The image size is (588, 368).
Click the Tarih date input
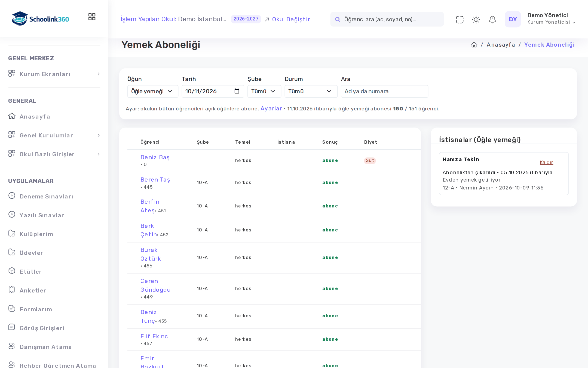(x=213, y=91)
